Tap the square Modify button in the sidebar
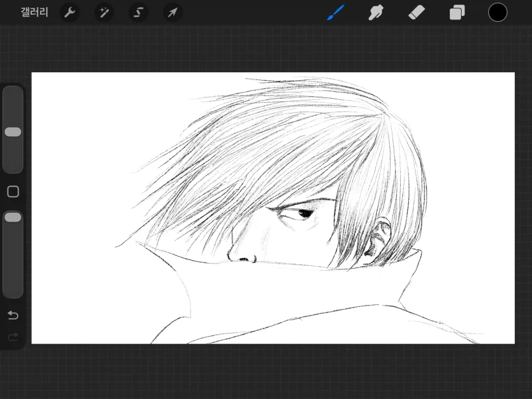The image size is (532, 399). click(x=13, y=192)
